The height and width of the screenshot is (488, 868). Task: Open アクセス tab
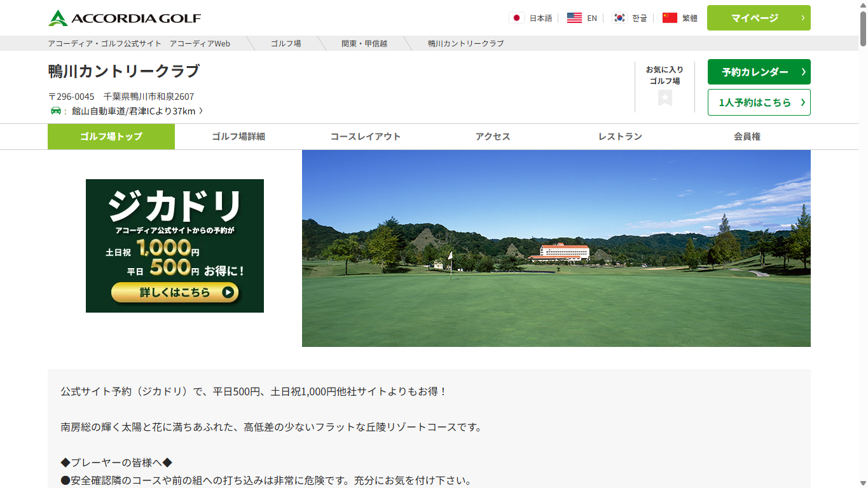pyautogui.click(x=493, y=137)
